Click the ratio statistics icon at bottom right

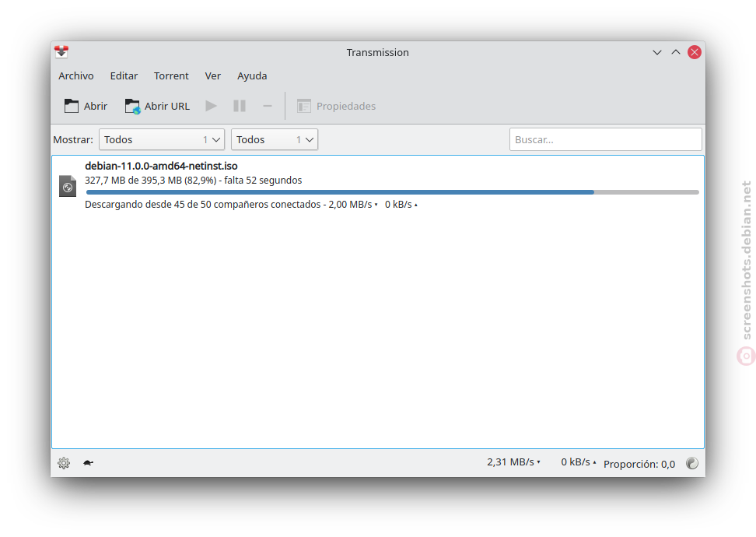692,463
